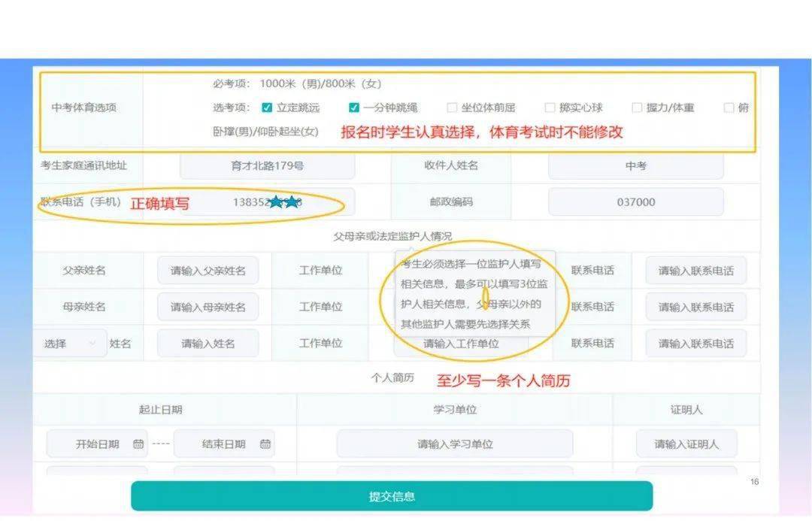Click the 联系电话（手机）number field
Image resolution: width=812 pixels, height=521 pixels.
click(267, 202)
